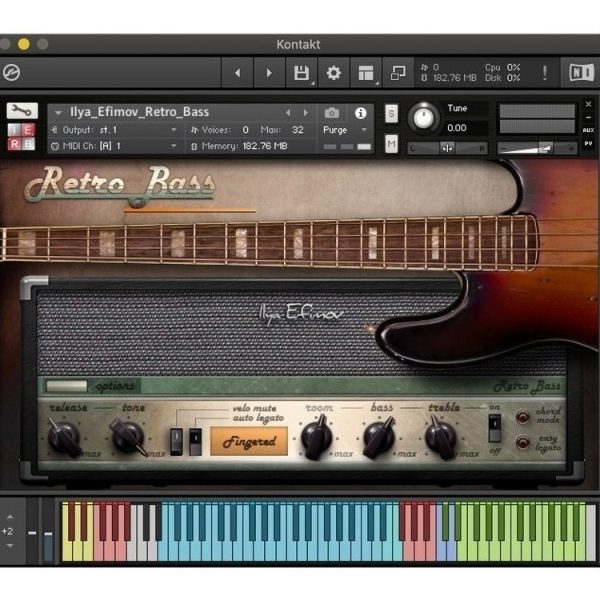The image size is (600, 600).
Task: Solo the instrument with S button
Action: 391,114
